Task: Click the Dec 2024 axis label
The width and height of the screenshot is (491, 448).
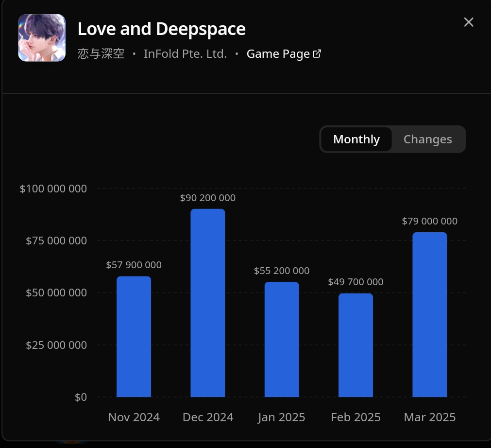Action: [x=207, y=417]
